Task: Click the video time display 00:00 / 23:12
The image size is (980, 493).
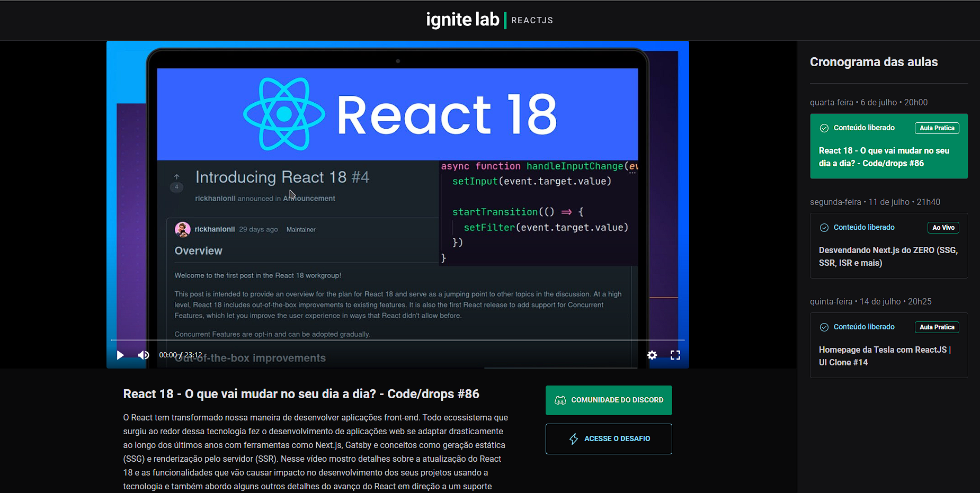Action: point(181,355)
